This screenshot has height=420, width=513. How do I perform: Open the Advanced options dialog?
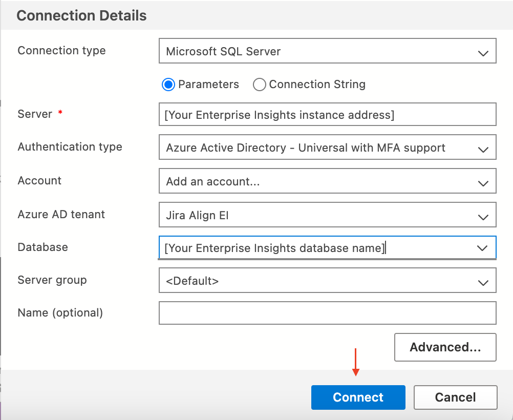point(445,347)
